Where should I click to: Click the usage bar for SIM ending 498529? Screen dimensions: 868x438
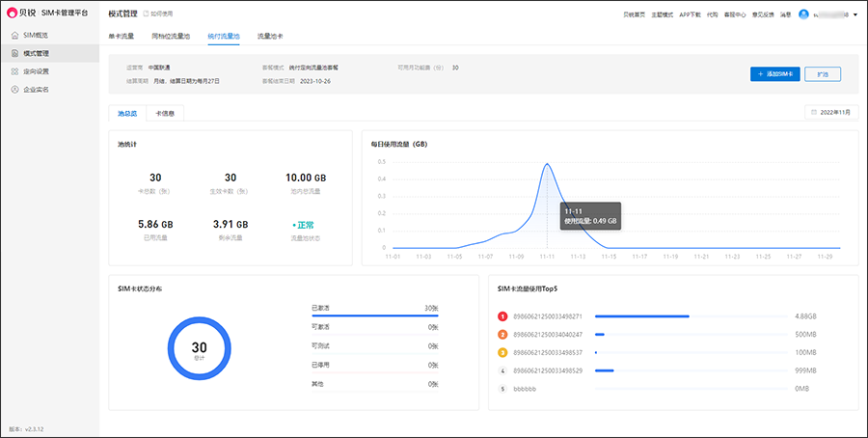[691, 370]
